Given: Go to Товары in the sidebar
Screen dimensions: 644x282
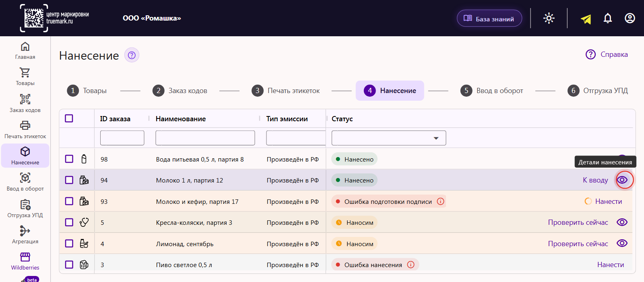Looking at the screenshot, I should point(25,77).
